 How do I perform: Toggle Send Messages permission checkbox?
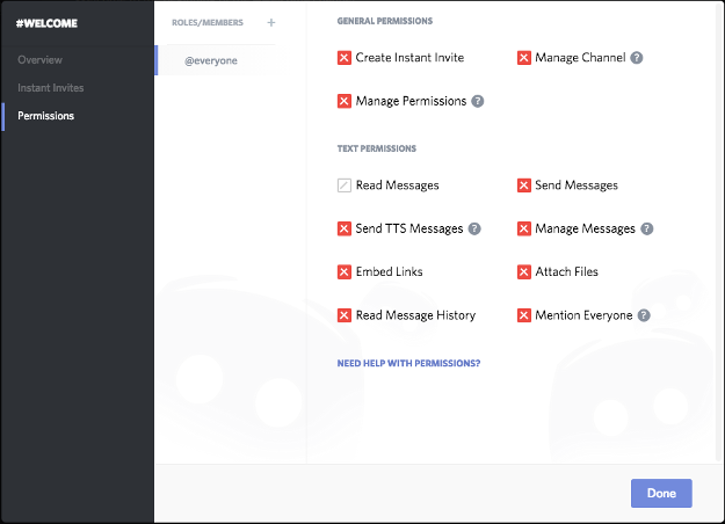click(x=524, y=185)
